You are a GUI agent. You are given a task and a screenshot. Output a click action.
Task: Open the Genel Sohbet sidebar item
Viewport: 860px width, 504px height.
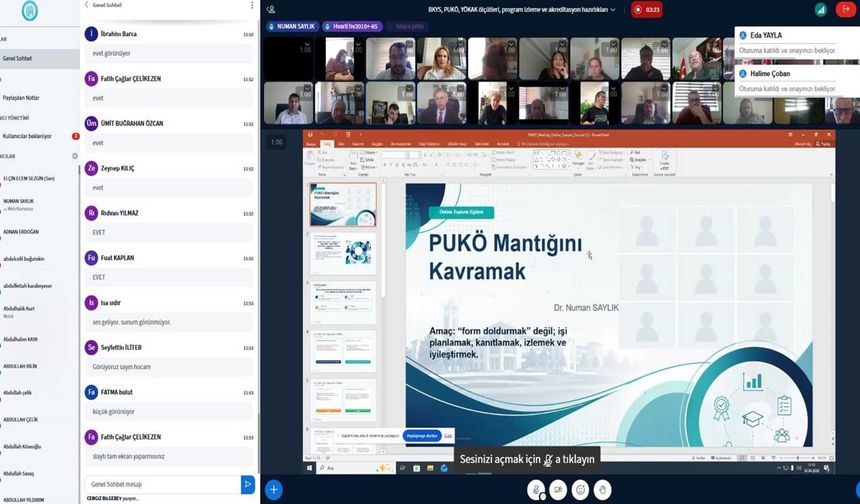click(x=39, y=58)
